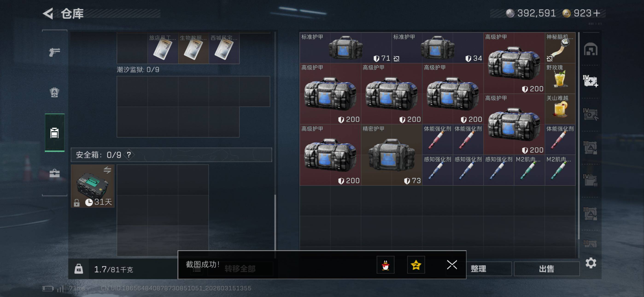Dismiss the 截图成功 notification with X
The height and width of the screenshot is (297, 644).
(452, 265)
